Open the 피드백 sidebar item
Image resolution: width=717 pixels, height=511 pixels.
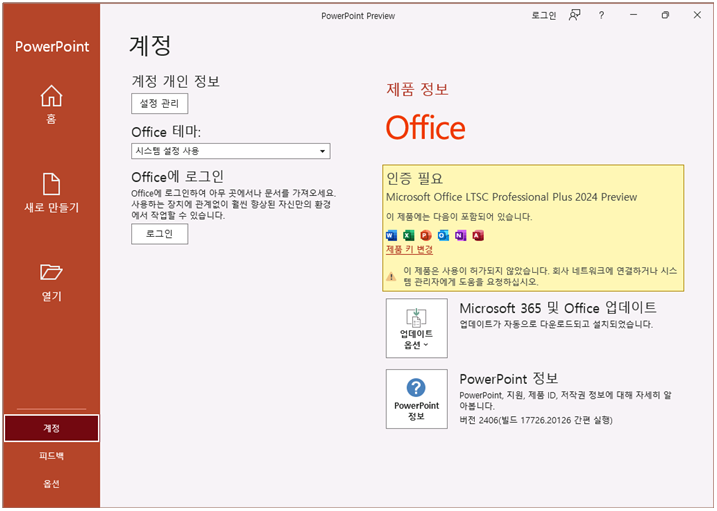coord(51,456)
